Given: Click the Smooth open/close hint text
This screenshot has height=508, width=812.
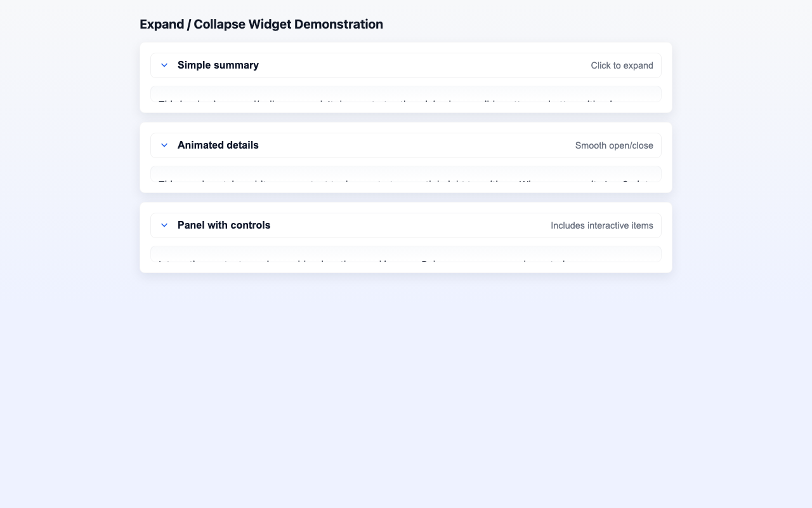Looking at the screenshot, I should (x=614, y=145).
